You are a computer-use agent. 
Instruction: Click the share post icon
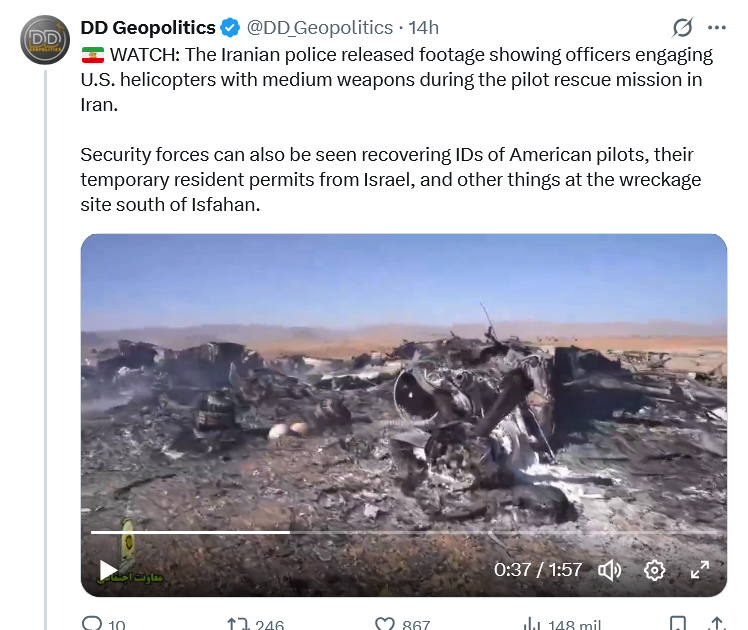tap(717, 623)
